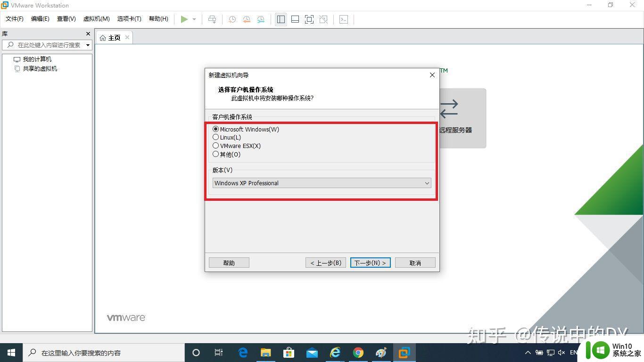
Task: Click the 帮助 button in the wizard
Action: (229, 263)
